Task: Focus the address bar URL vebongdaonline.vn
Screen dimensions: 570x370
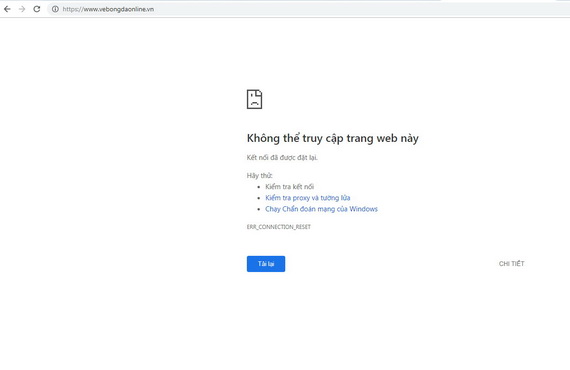Action: pyautogui.click(x=108, y=9)
